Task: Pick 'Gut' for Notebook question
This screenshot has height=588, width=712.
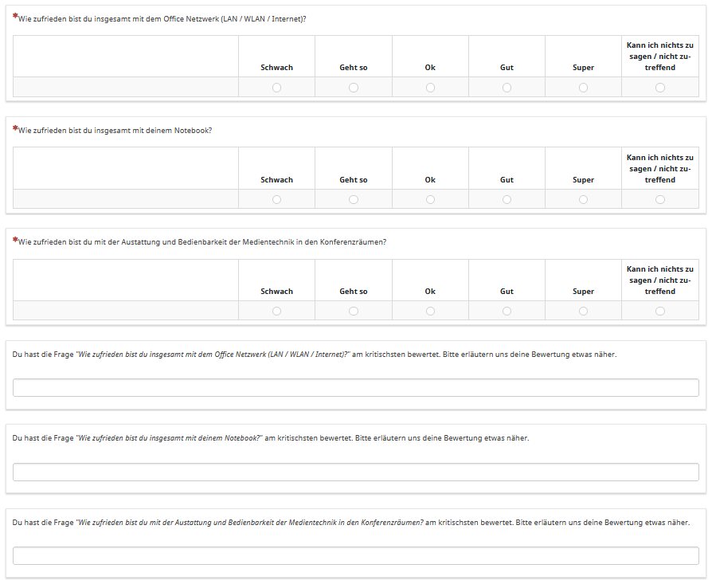Action: [507, 199]
